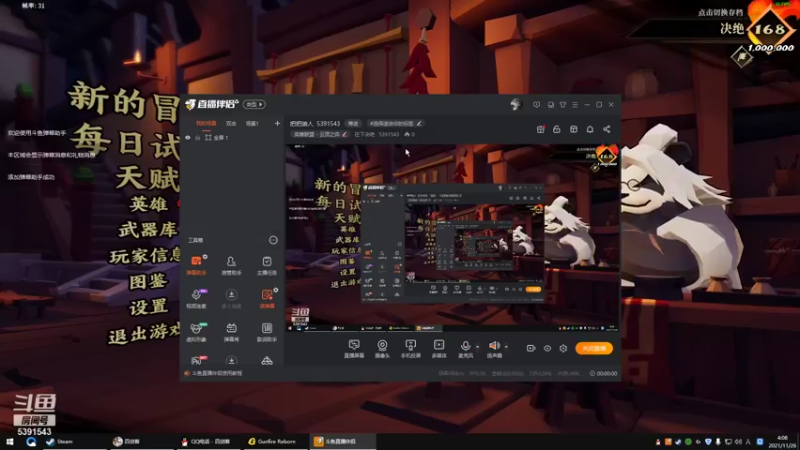Switch to the second scene tab

(x=231, y=123)
